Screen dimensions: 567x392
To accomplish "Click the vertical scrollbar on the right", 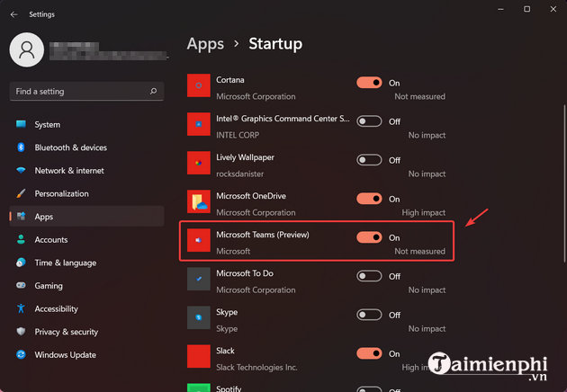I will pos(564,183).
